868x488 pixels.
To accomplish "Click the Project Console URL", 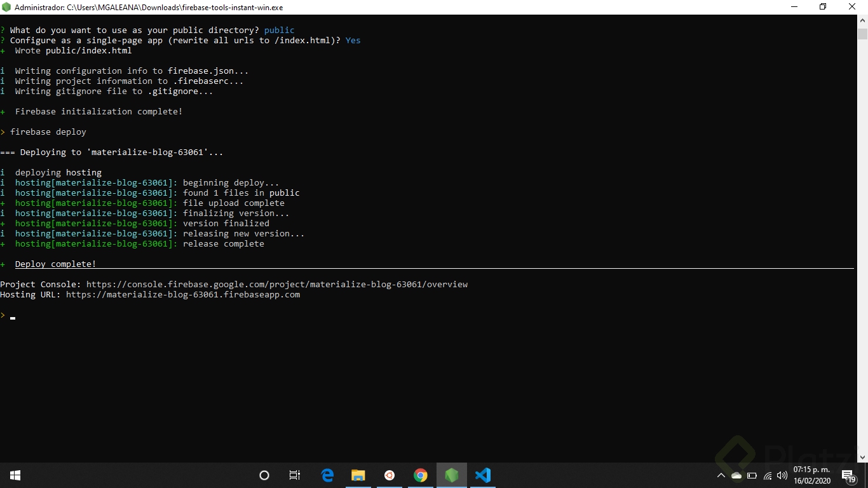I will pyautogui.click(x=277, y=284).
